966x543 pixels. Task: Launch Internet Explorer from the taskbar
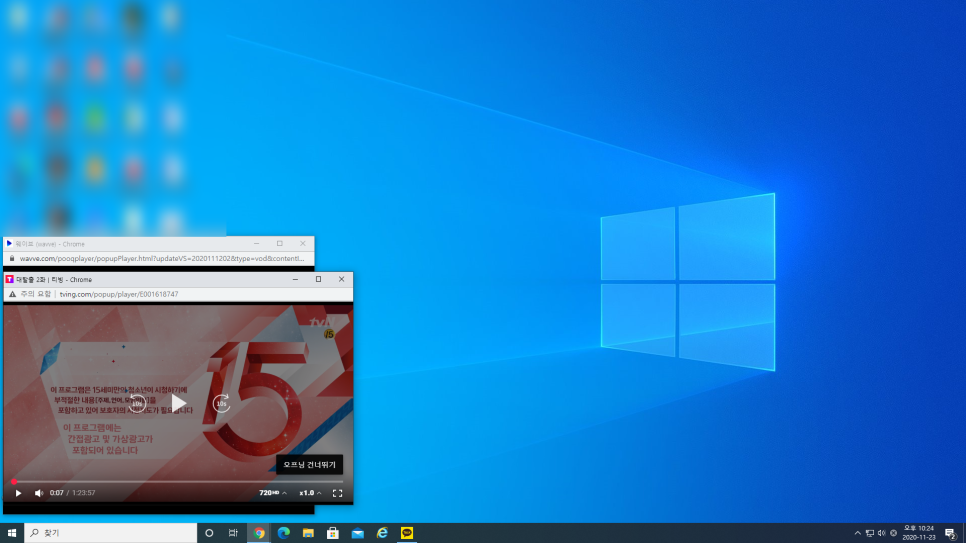pos(382,533)
